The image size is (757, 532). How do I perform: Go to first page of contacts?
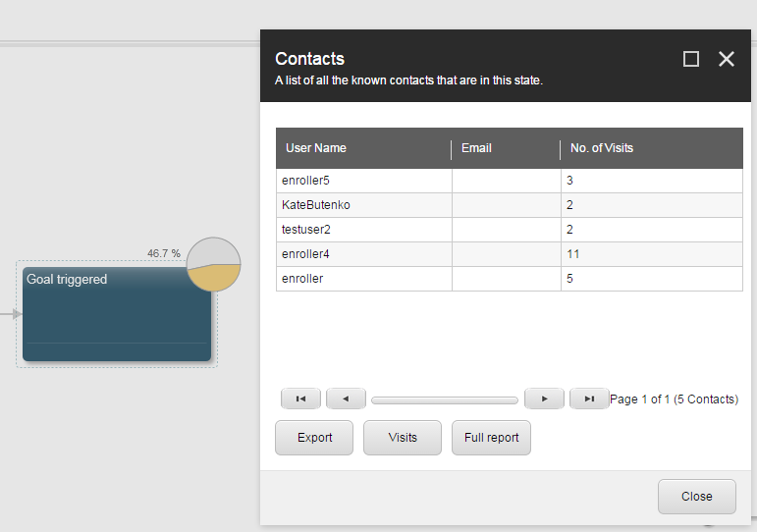tap(300, 399)
